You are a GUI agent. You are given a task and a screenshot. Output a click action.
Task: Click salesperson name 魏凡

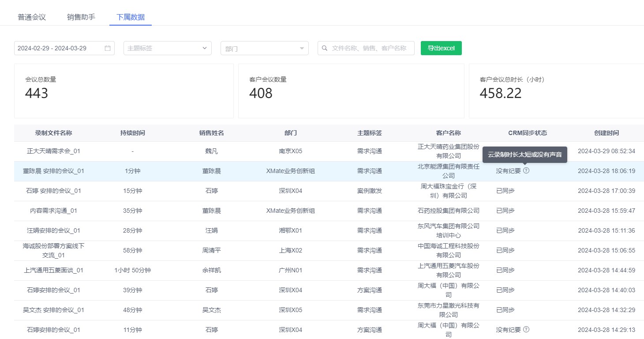tap(212, 151)
